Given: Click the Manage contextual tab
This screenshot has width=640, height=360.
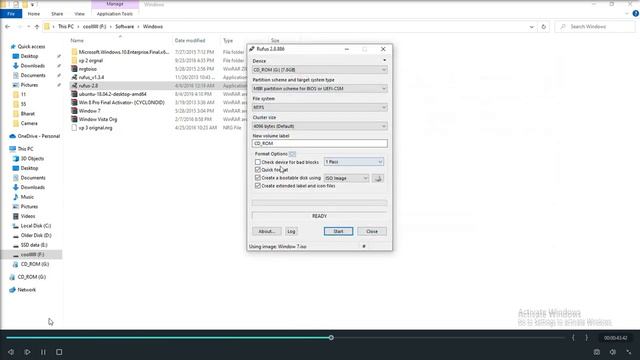Looking at the screenshot, I should [115, 4].
